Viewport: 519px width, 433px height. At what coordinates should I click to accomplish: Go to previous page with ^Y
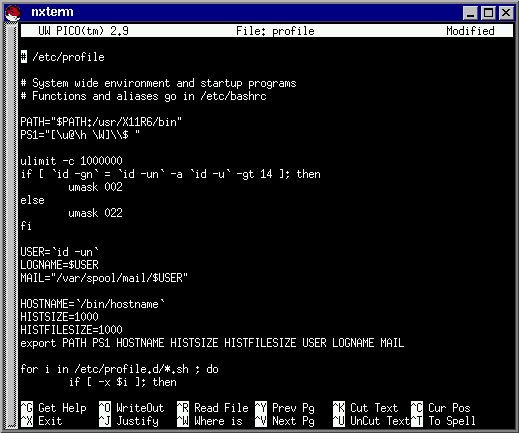285,408
